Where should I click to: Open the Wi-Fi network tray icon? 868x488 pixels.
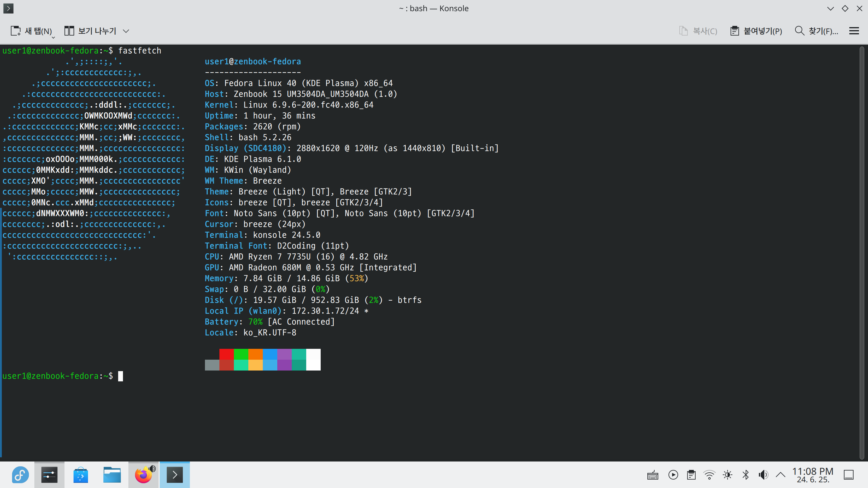pos(709,475)
